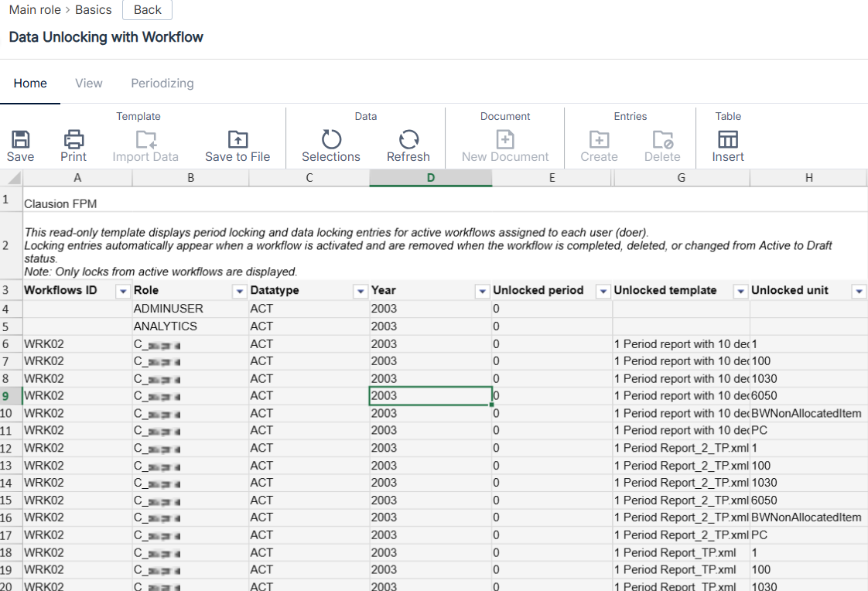Viewport: 868px width, 591px height.
Task: Click the Workflows ID header cell
Action: (77, 291)
